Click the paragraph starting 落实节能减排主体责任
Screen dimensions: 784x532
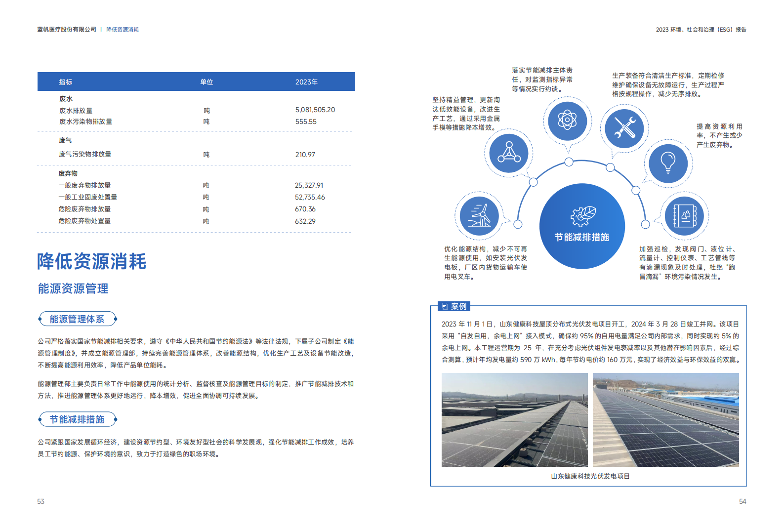(x=542, y=80)
